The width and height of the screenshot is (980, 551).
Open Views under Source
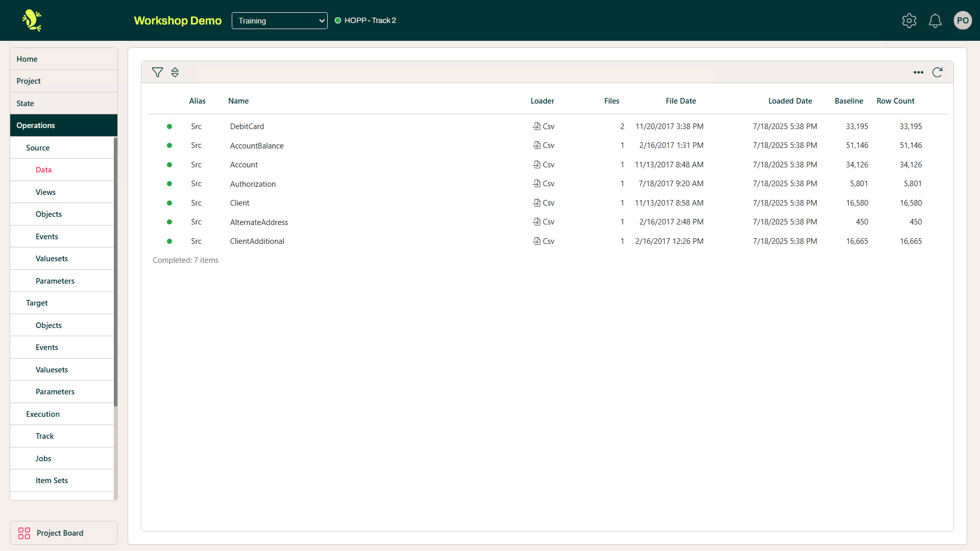(x=45, y=192)
